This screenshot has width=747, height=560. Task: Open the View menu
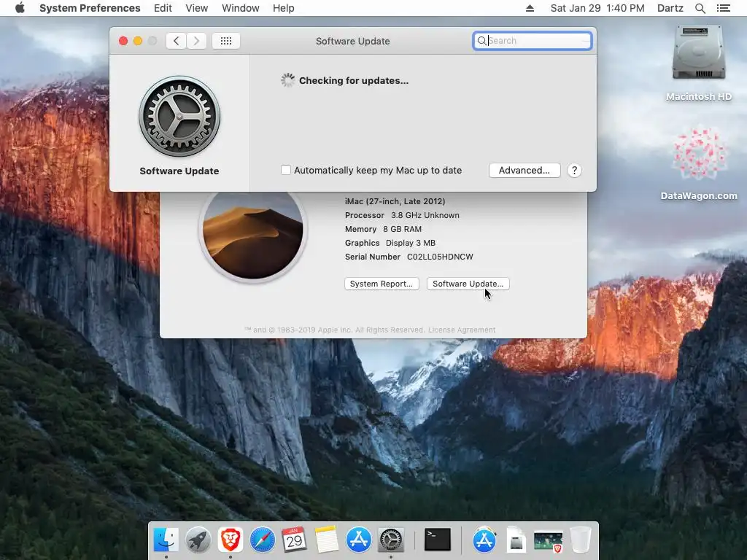tap(197, 8)
